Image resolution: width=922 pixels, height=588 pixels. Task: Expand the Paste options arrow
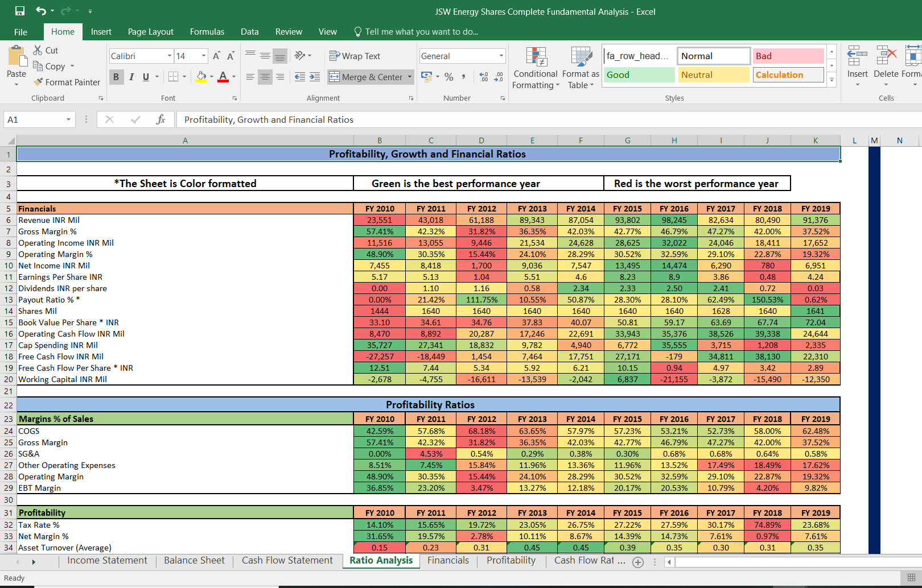click(x=17, y=85)
